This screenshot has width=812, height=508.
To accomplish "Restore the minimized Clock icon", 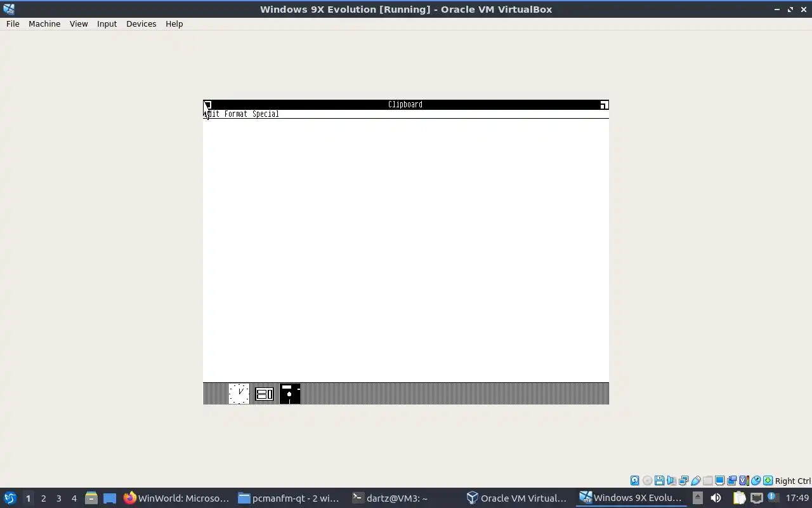I will coord(239,394).
